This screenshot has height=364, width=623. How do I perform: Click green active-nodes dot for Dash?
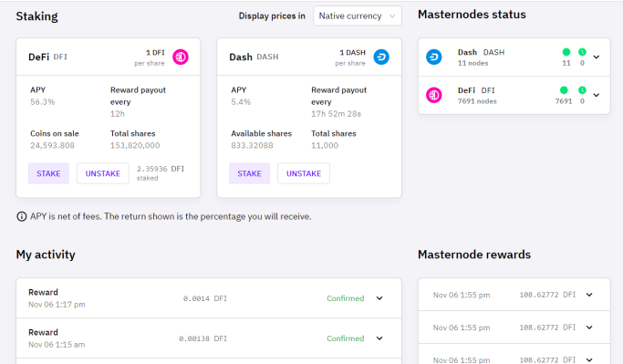coord(566,52)
